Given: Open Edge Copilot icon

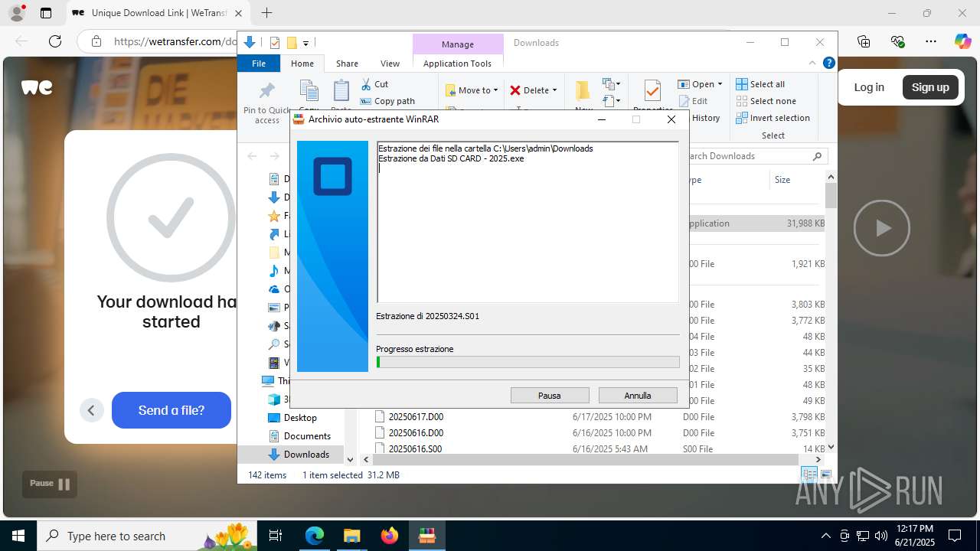Looking at the screenshot, I should click(962, 41).
